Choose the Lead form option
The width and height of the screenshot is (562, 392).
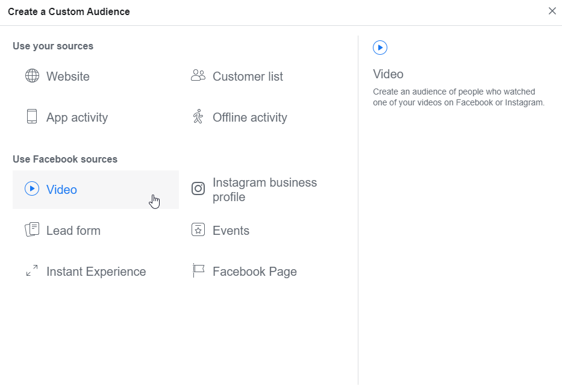(73, 231)
